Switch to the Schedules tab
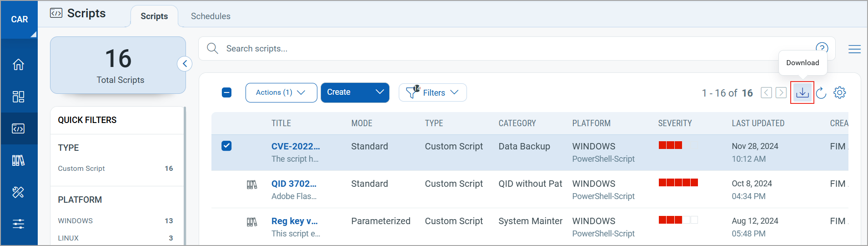The height and width of the screenshot is (246, 868). tap(211, 16)
